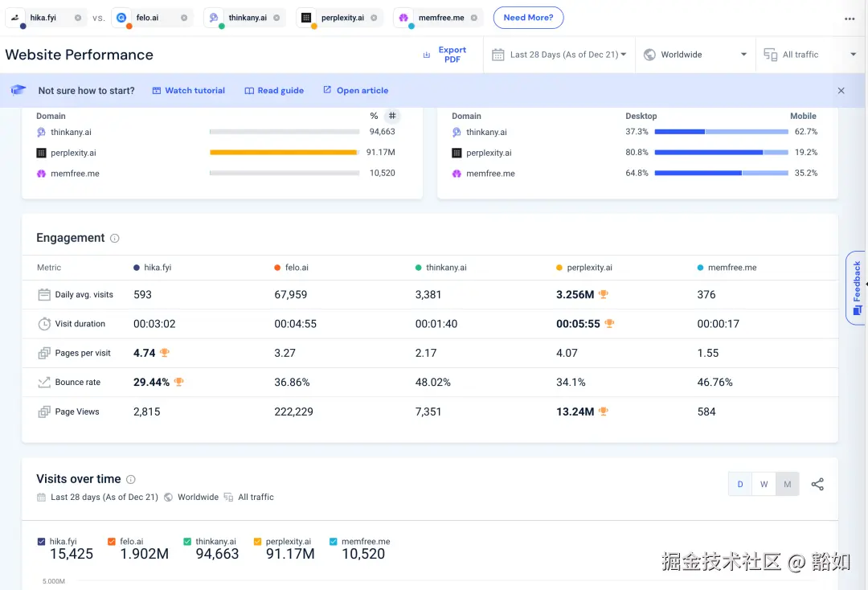
Task: Select daily D granularity tab
Action: [x=740, y=484]
